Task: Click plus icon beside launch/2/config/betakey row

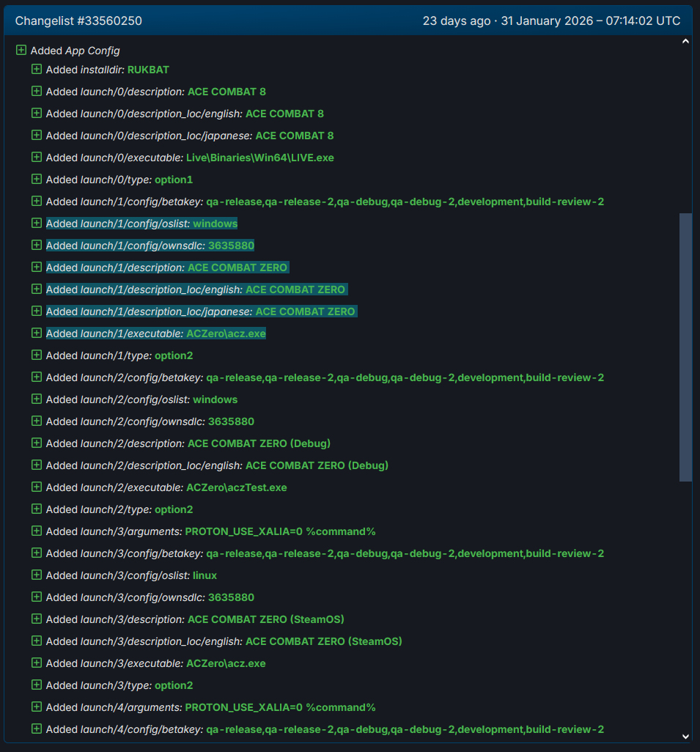Action: [37, 377]
